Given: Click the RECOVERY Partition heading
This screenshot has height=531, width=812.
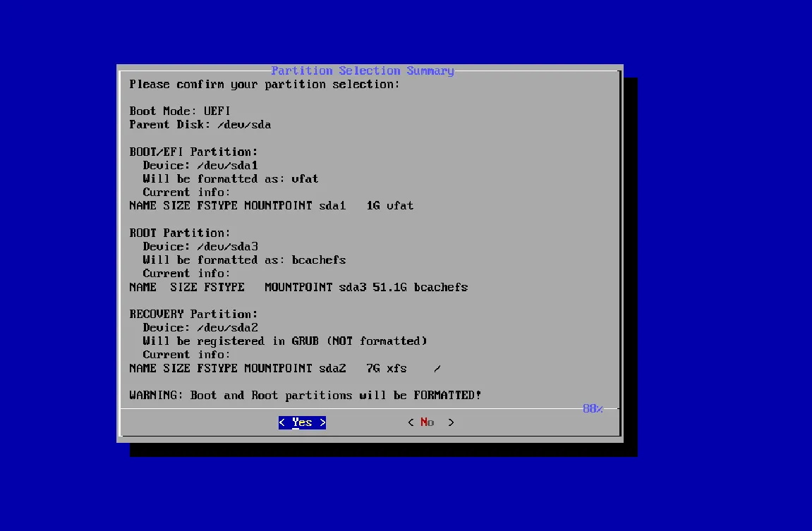Looking at the screenshot, I should 194,314.
